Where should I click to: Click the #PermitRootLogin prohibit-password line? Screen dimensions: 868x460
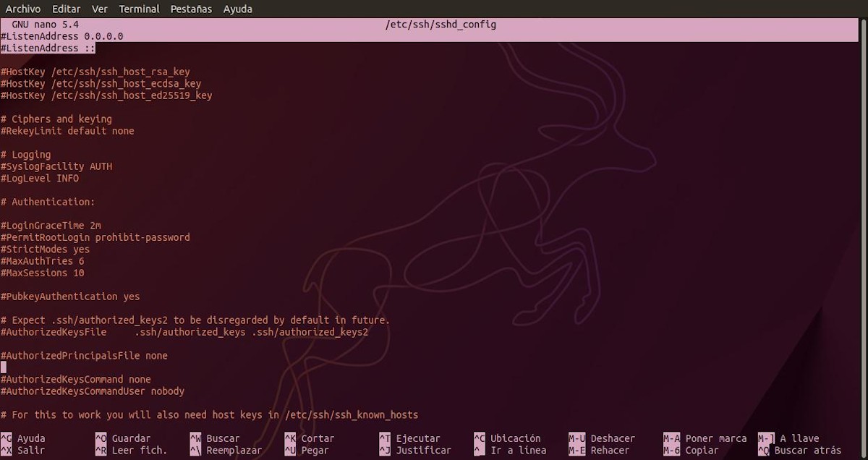point(95,237)
